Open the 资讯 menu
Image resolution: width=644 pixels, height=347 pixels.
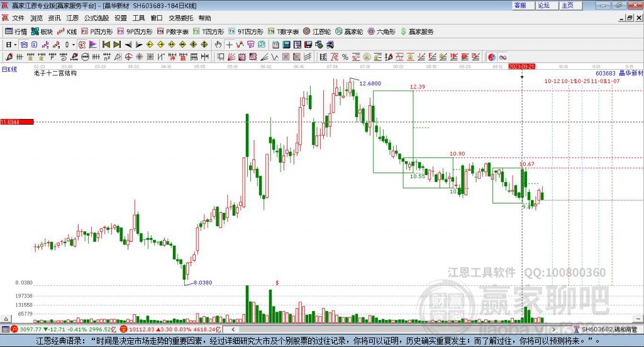(54, 18)
